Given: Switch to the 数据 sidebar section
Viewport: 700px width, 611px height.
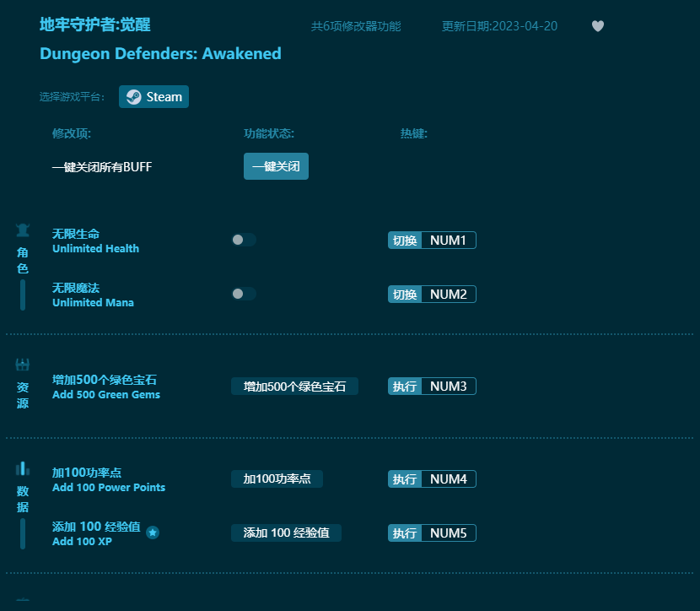Looking at the screenshot, I should 23,498.
